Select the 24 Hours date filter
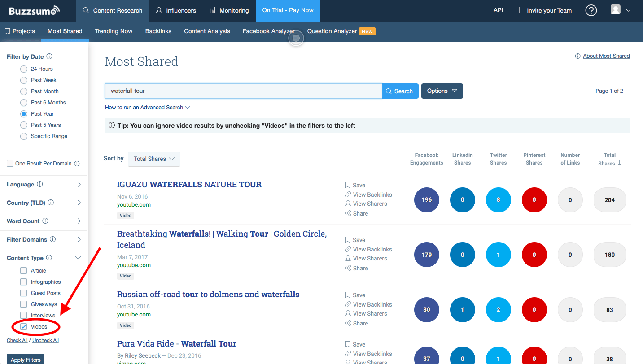Screen dimensions: 643x364 [24, 69]
